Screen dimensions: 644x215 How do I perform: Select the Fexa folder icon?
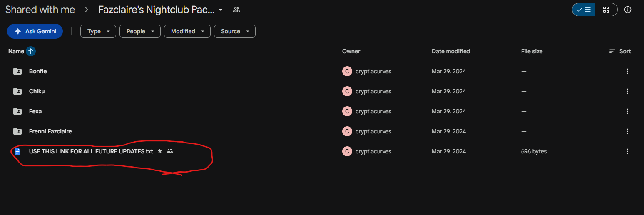click(17, 111)
